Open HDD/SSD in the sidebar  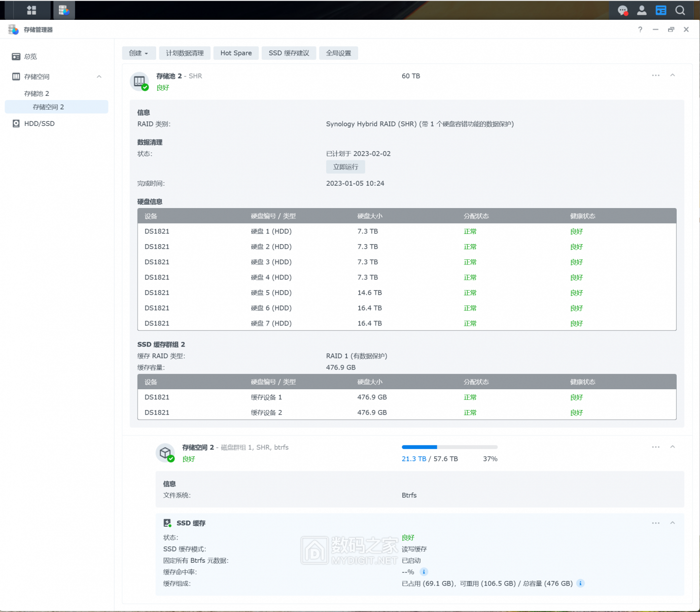40,123
